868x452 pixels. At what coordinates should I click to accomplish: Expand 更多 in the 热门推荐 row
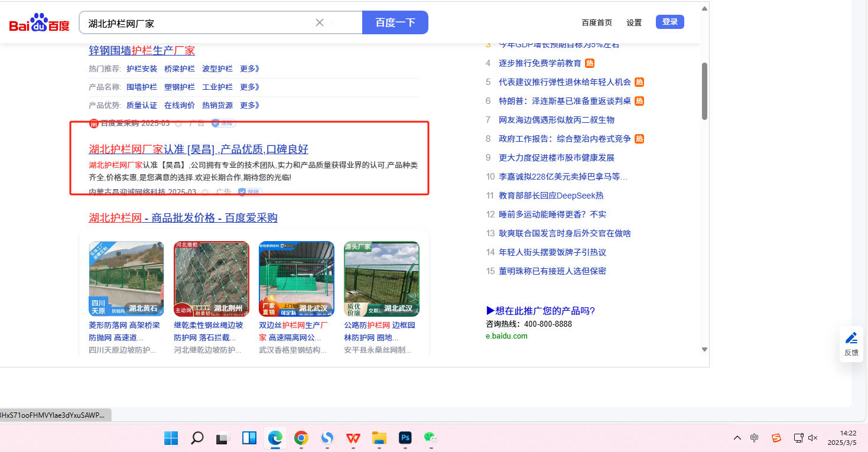[249, 69]
